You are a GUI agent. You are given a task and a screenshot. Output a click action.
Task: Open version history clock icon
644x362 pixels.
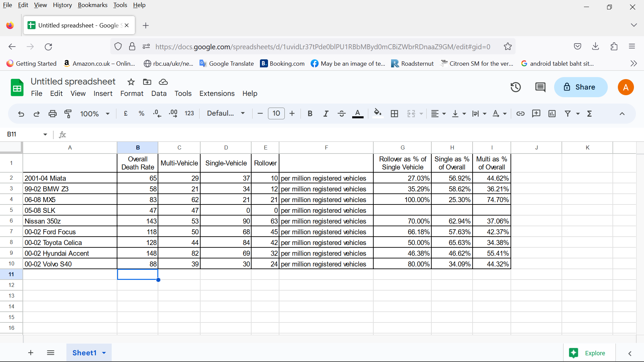(x=516, y=87)
